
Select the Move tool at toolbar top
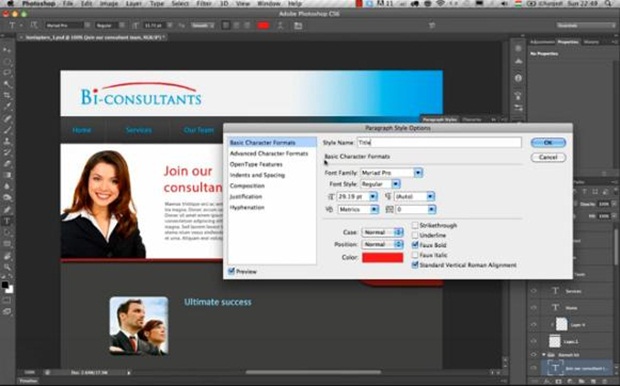pos(7,50)
